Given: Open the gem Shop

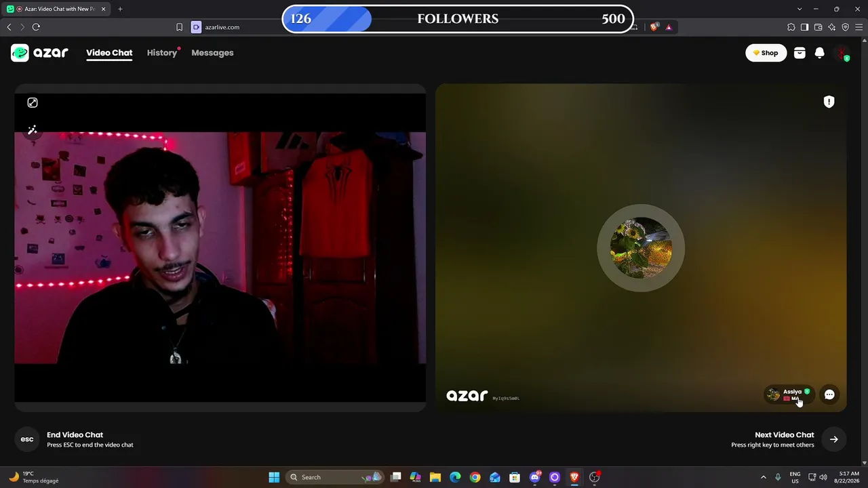Looking at the screenshot, I should 766,53.
